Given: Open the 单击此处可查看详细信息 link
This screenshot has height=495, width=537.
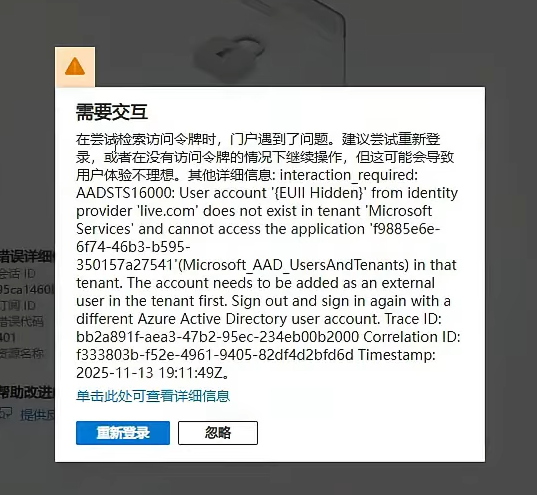Looking at the screenshot, I should 153,396.
